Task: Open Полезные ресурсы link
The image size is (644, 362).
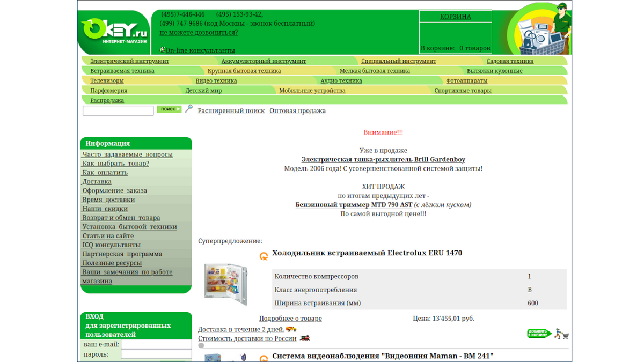Action: [112, 263]
